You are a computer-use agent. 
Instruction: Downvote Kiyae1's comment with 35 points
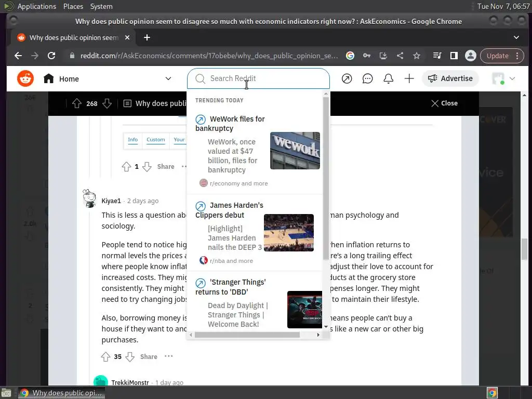pos(130,356)
